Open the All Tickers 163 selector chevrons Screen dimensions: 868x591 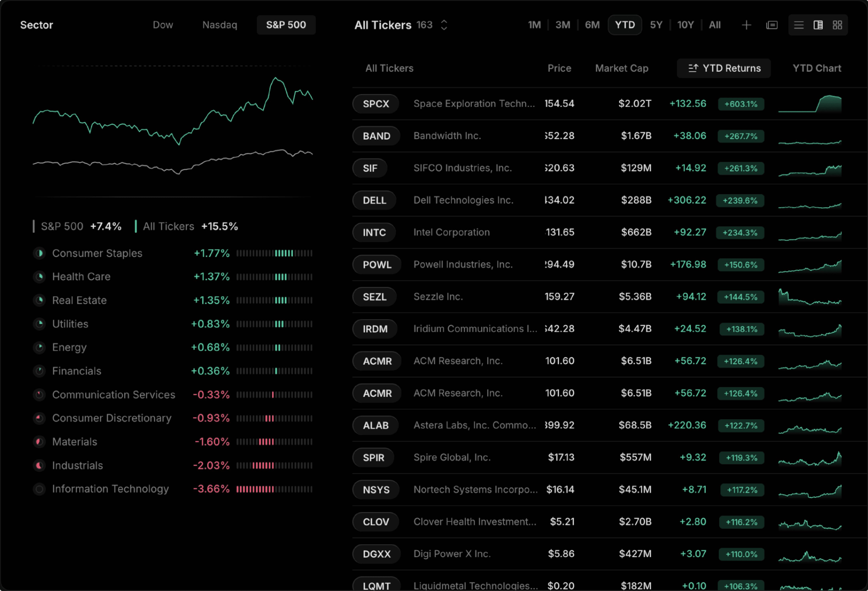[444, 25]
